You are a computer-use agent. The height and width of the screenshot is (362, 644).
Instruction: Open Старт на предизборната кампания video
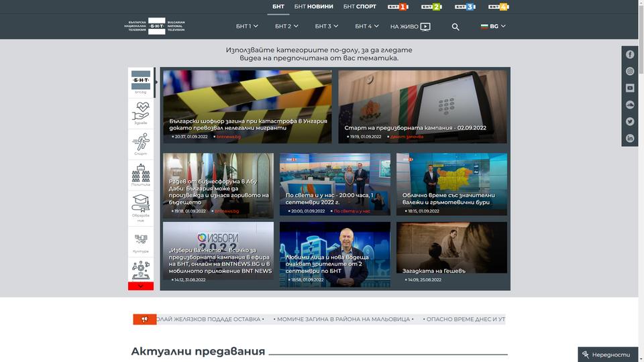pyautogui.click(x=423, y=107)
